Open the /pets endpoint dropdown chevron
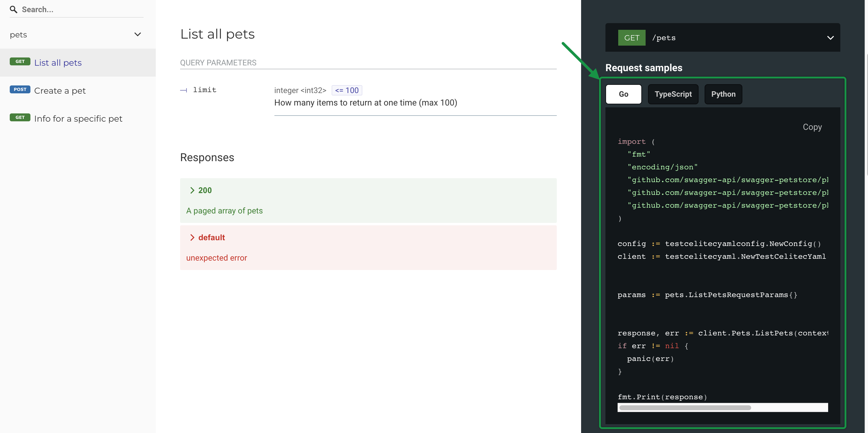This screenshot has height=433, width=868. [831, 37]
